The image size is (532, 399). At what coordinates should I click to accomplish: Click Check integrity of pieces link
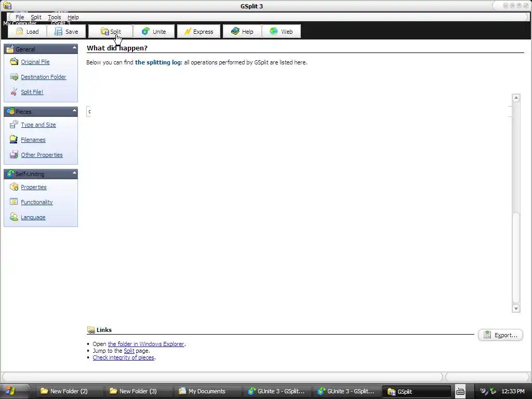[x=124, y=357]
